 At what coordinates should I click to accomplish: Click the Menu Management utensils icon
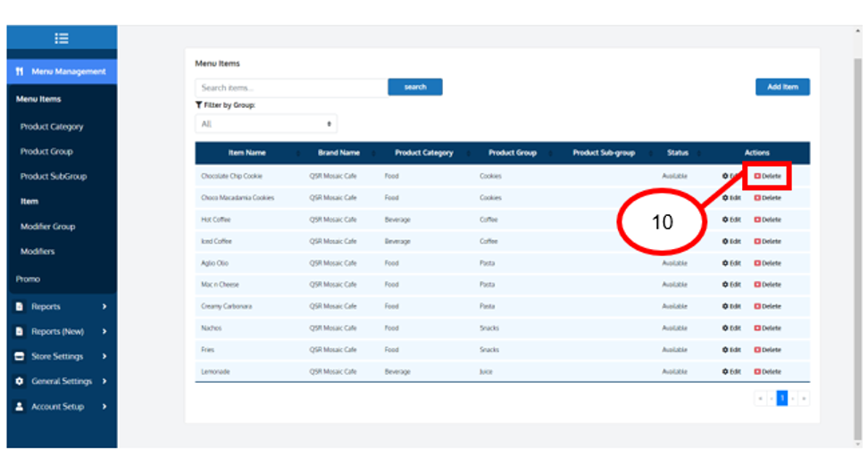20,71
